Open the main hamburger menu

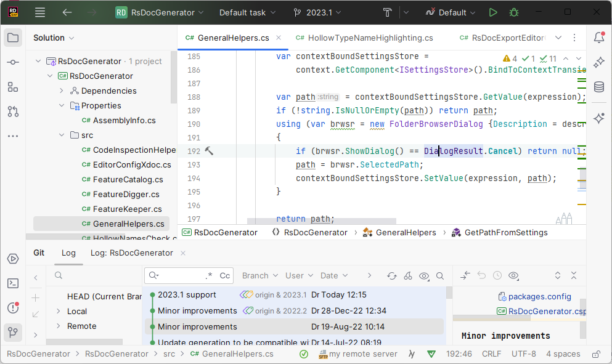[x=39, y=12]
